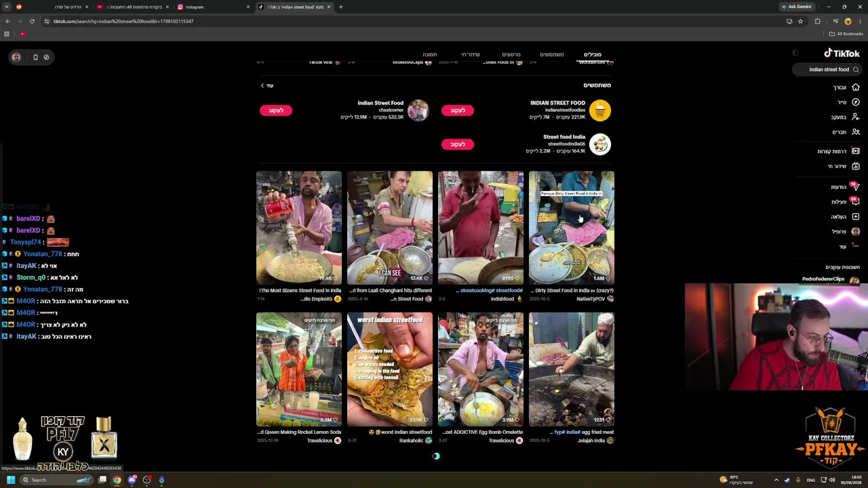The width and height of the screenshot is (868, 488).
Task: Open the More dots menu (עוד) in sidebar
Action: tap(856, 246)
